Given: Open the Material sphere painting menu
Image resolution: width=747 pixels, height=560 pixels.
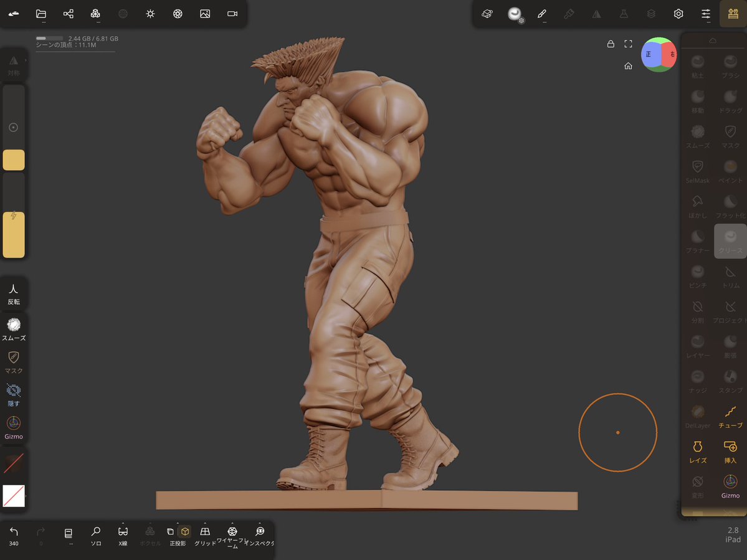Looking at the screenshot, I should tap(515, 14).
